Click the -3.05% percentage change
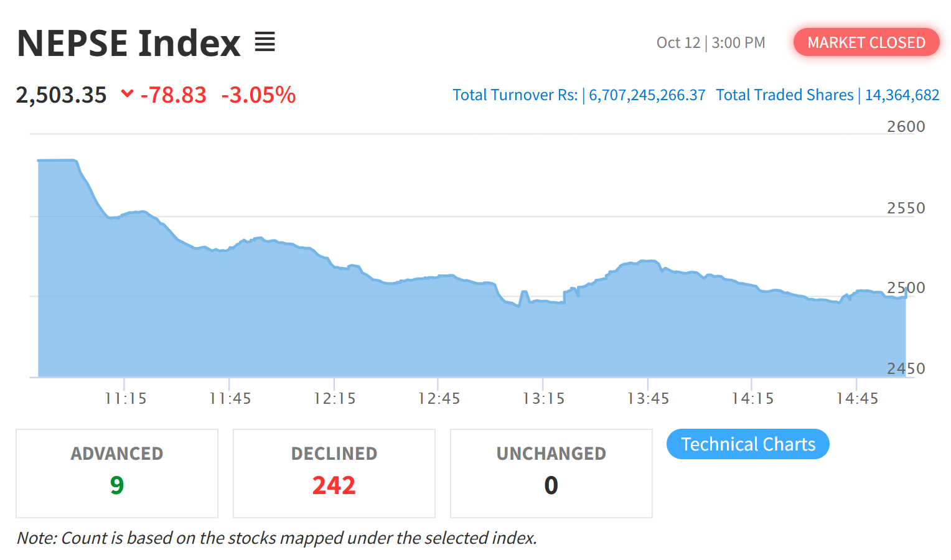Screen dimensions: 951x560 (258, 95)
